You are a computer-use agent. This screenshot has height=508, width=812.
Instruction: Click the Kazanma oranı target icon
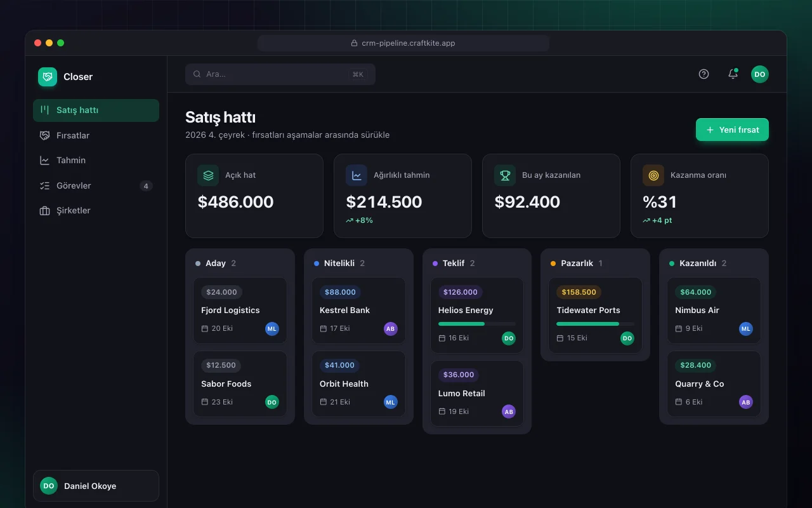pyautogui.click(x=653, y=175)
